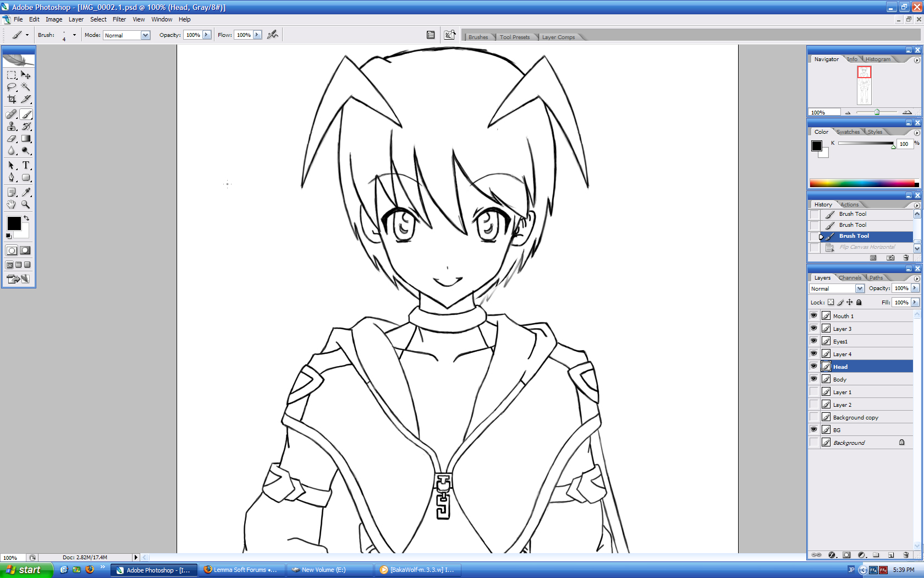Open the Filter menu

click(x=119, y=19)
